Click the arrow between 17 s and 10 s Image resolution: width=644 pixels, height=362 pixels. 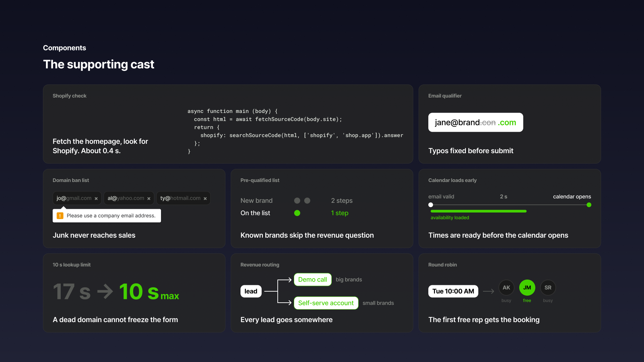pos(105,291)
